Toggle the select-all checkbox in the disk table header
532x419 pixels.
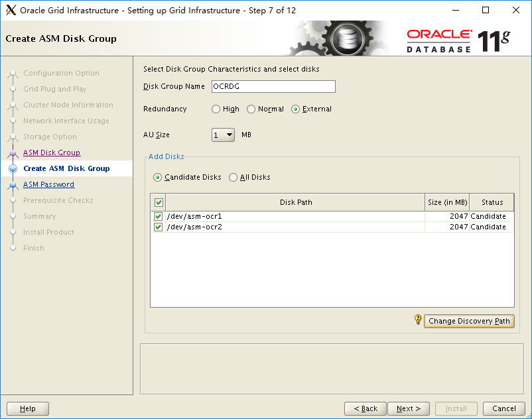tap(159, 203)
